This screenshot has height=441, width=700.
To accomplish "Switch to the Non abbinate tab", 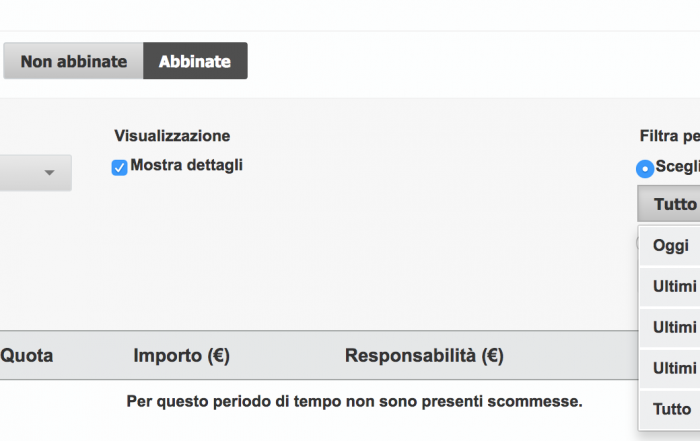I will (x=74, y=61).
